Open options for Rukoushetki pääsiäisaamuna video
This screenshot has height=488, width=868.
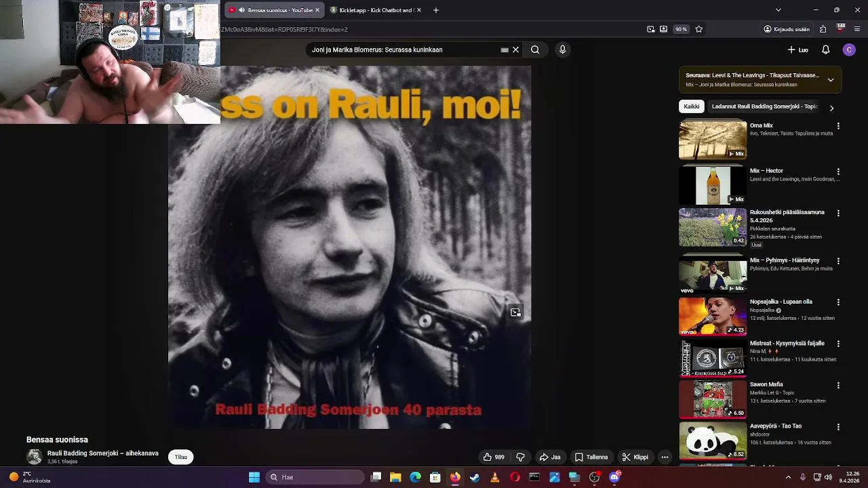[x=838, y=213]
